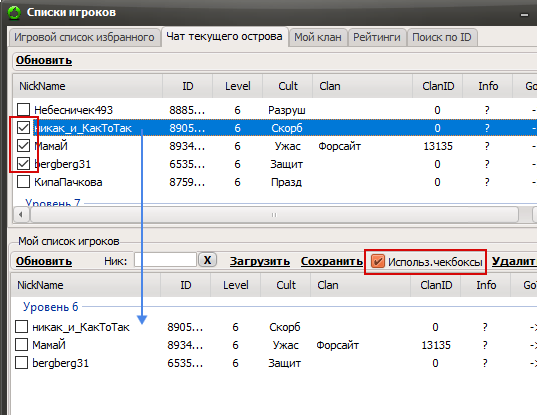
Task: Open the Мой клан tab
Action: click(x=318, y=37)
